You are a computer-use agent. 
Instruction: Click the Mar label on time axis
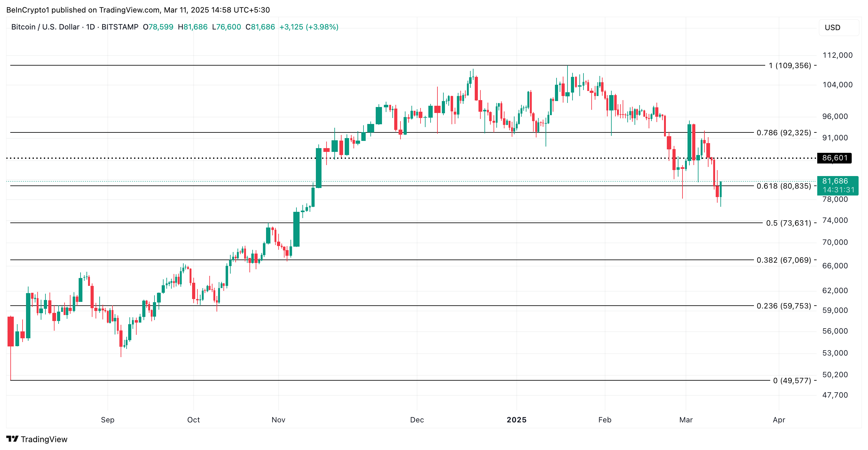click(x=686, y=420)
